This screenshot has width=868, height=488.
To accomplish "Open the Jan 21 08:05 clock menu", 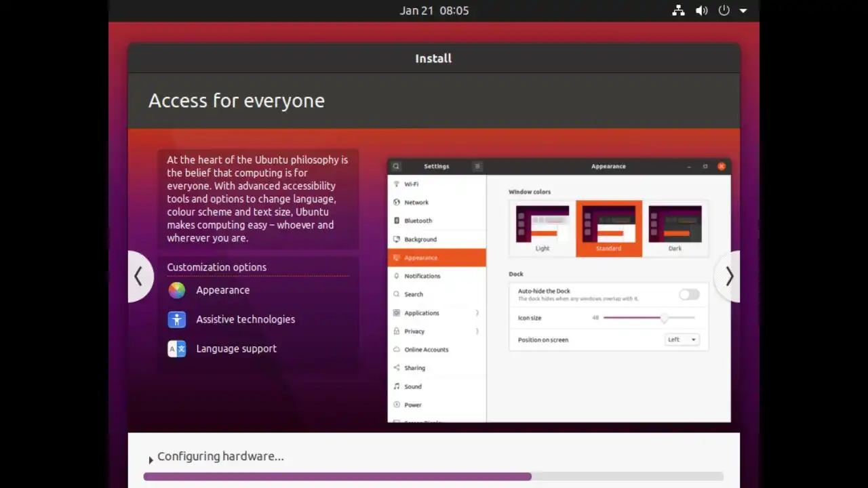I will point(434,10).
